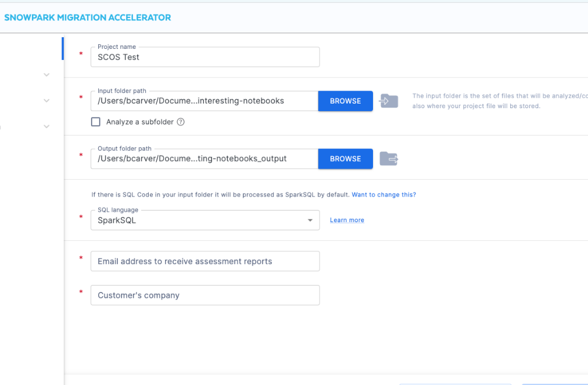This screenshot has width=588, height=385.
Task: Select the sidebar item marked by blue bar
Action: click(32, 49)
